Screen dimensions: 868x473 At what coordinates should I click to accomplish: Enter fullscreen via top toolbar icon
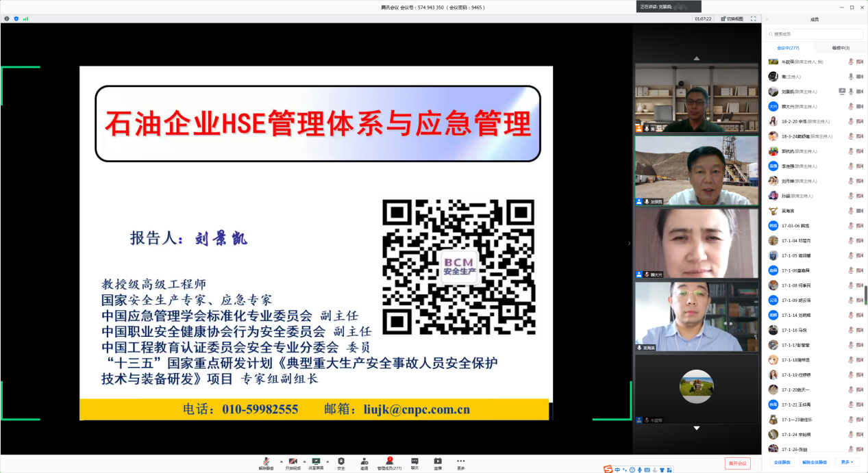[753, 18]
